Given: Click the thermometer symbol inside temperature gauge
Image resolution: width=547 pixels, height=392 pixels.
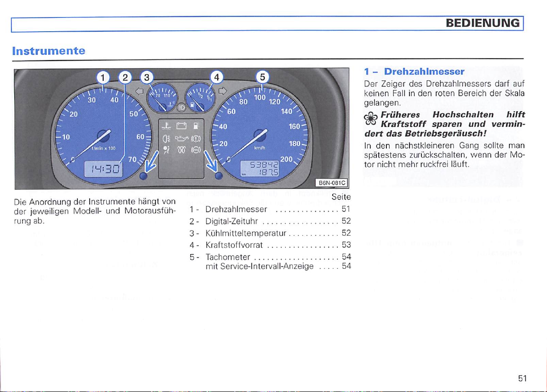Looking at the screenshot, I should coord(171,104).
